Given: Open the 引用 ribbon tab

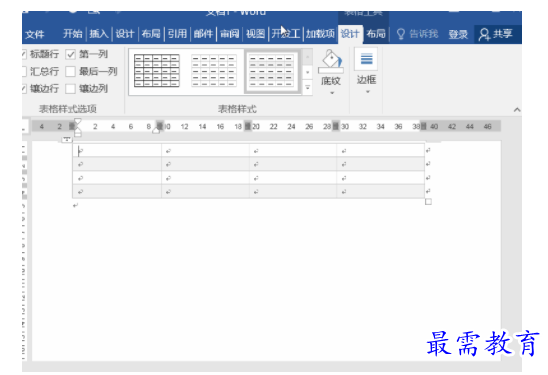Looking at the screenshot, I should [x=177, y=34].
